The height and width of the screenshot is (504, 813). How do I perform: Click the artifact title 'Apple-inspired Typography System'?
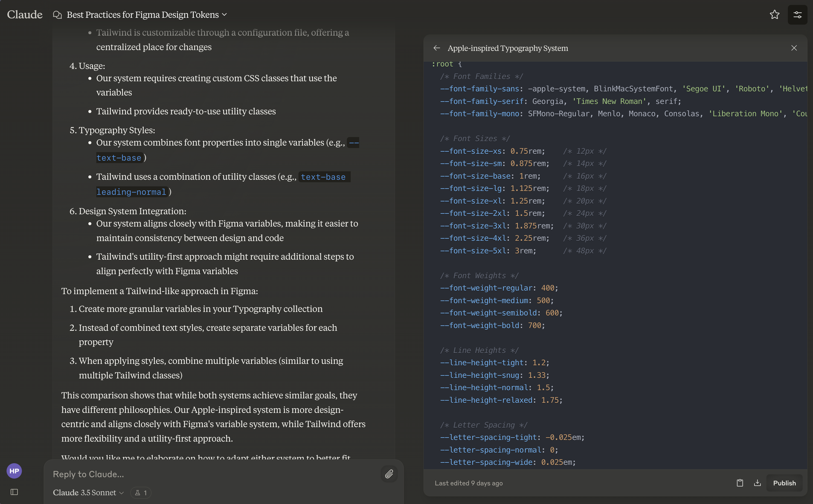[x=508, y=48]
